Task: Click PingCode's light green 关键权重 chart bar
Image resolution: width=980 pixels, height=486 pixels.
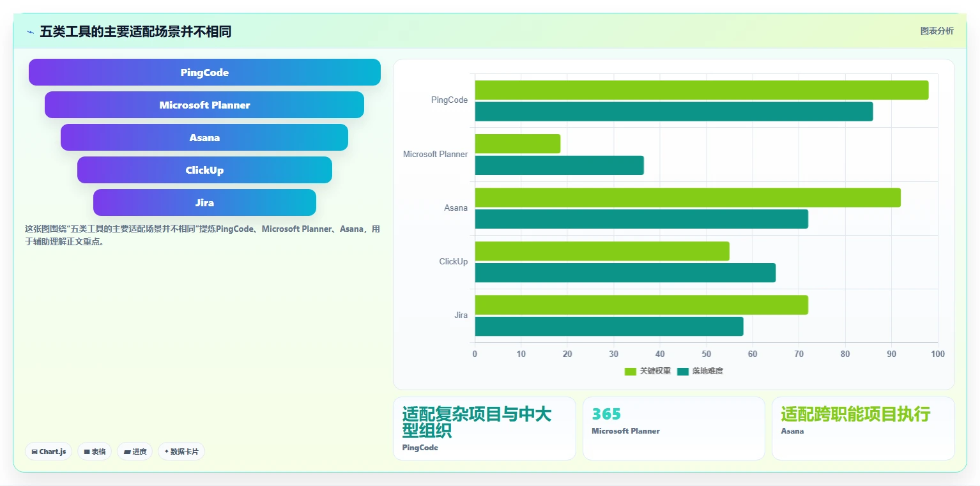Action: [x=701, y=90]
